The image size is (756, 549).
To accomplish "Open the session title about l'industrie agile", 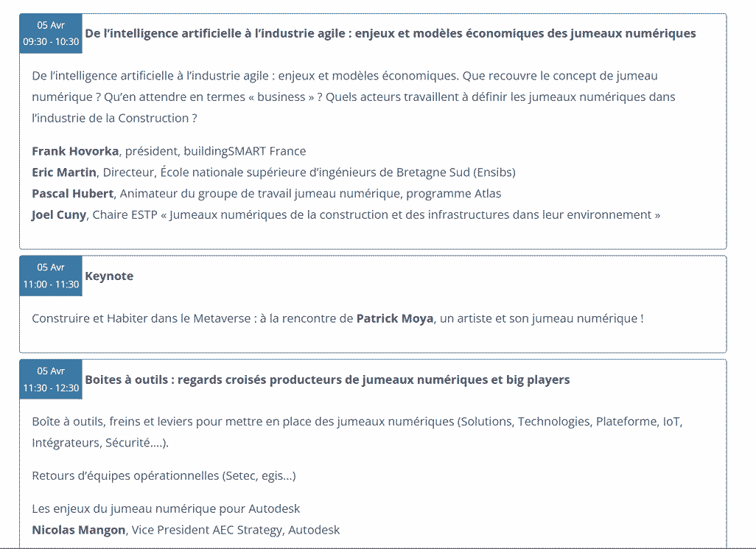I will 390,34.
